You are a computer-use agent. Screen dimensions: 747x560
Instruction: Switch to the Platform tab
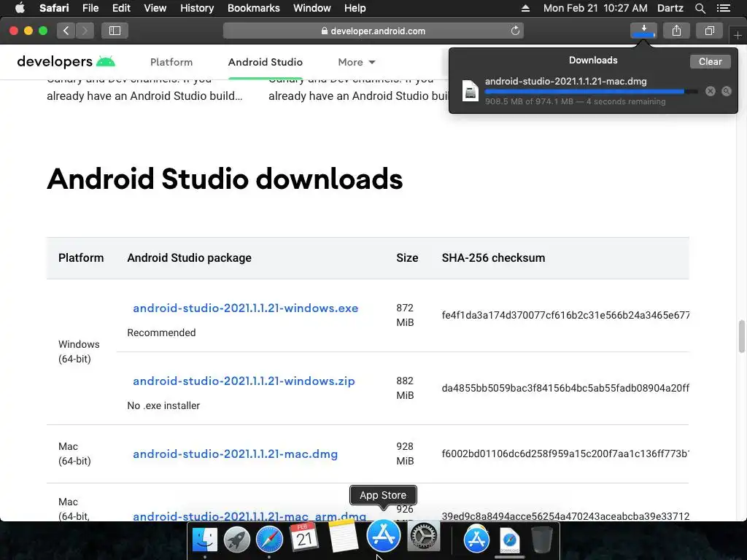click(171, 62)
